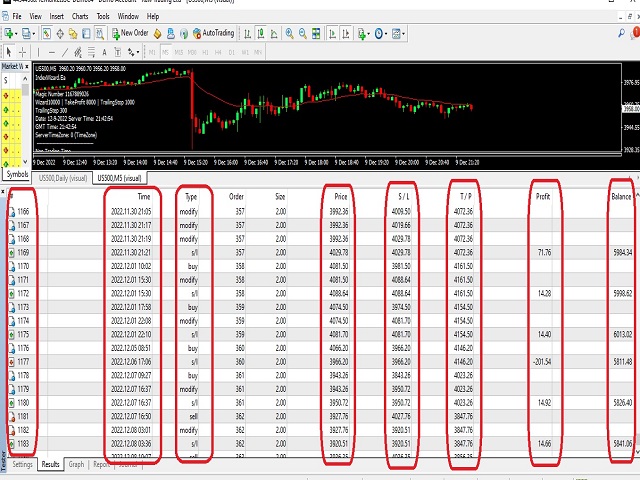
Task: Toggle the Auto Scroll chart icon
Action: (x=332, y=33)
